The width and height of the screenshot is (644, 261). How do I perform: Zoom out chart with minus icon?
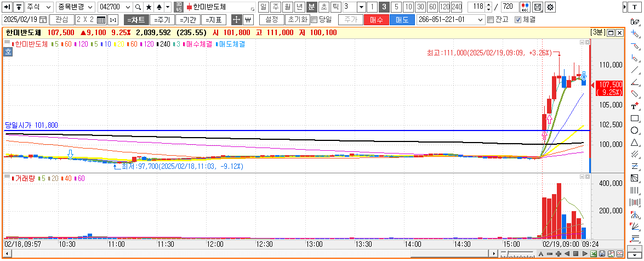tap(550, 254)
